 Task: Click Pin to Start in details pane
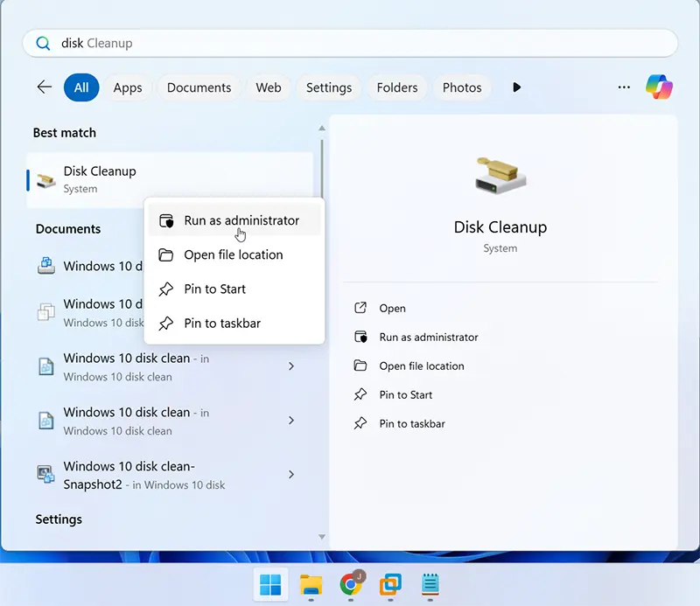[406, 395]
